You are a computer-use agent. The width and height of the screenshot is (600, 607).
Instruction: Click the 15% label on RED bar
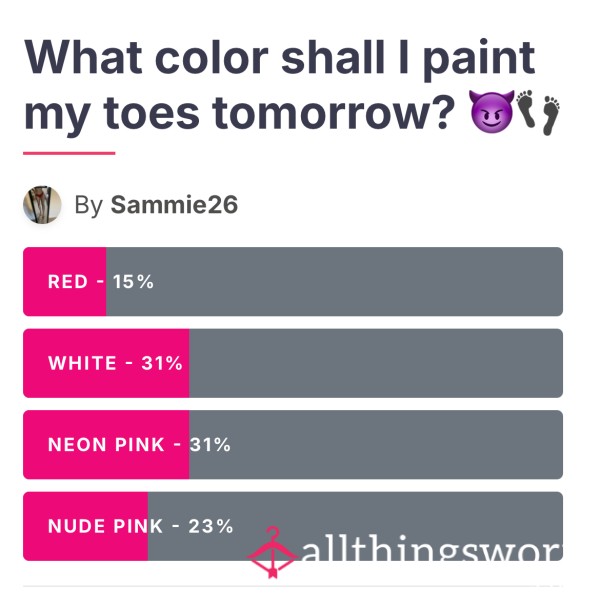pyautogui.click(x=133, y=282)
